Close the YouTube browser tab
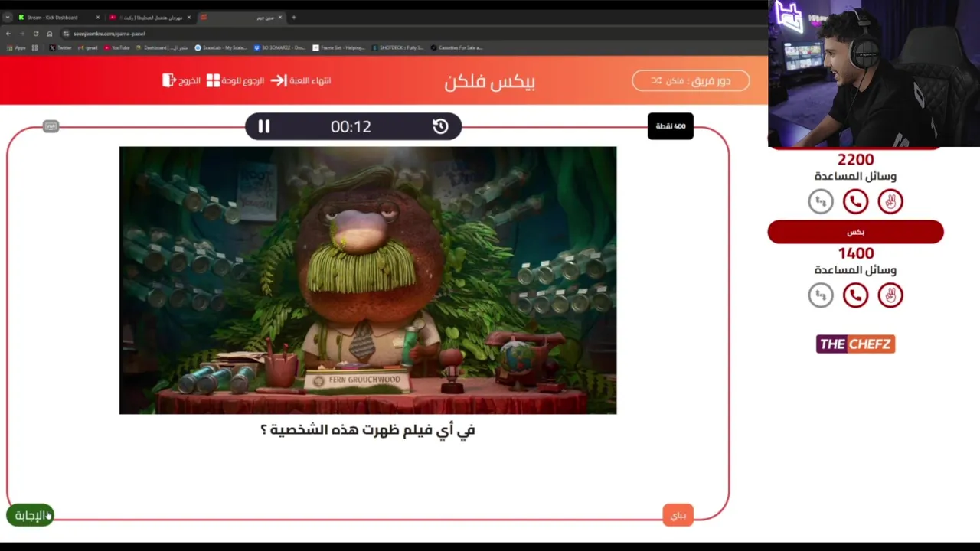The height and width of the screenshot is (551, 980). coord(188,17)
